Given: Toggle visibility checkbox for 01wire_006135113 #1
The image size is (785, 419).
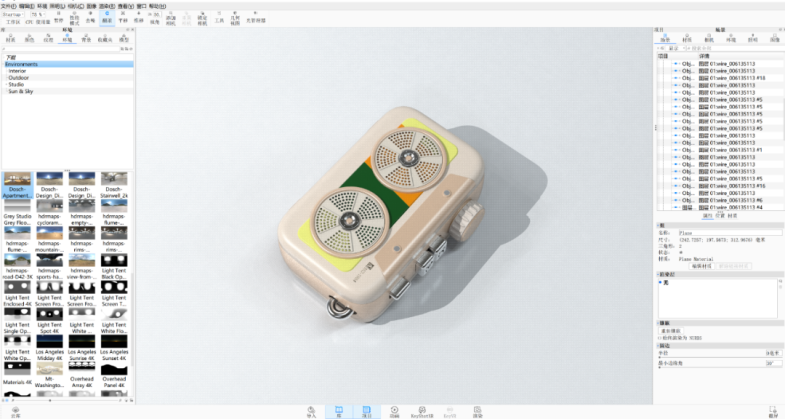Looking at the screenshot, I should (x=675, y=150).
